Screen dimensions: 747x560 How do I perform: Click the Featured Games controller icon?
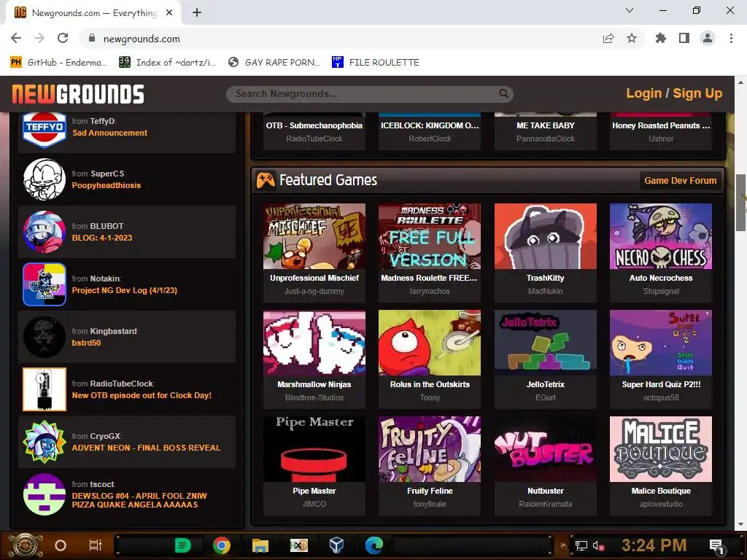266,181
